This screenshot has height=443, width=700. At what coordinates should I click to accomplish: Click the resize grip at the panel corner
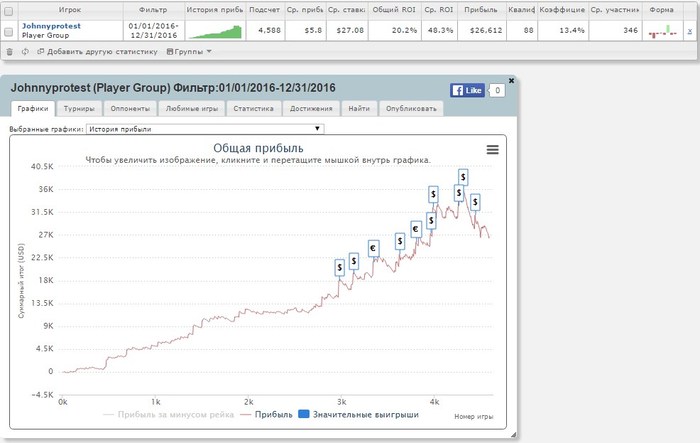pyautogui.click(x=513, y=435)
